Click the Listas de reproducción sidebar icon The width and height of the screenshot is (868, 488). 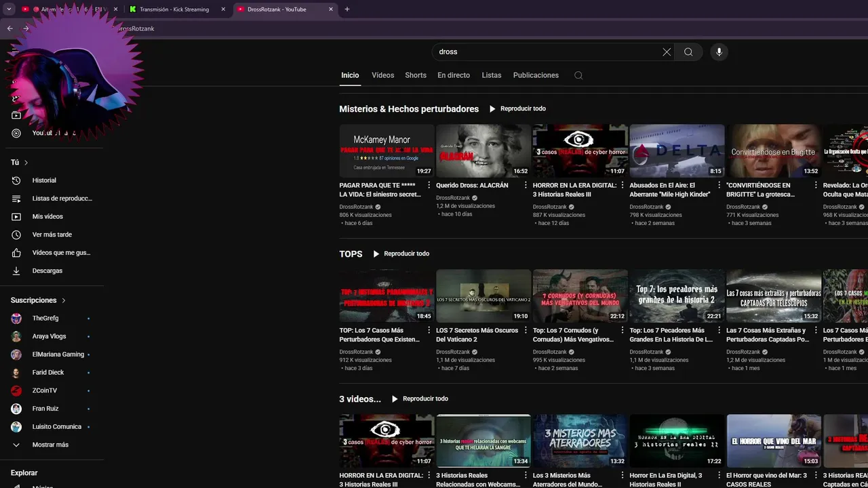tap(16, 199)
